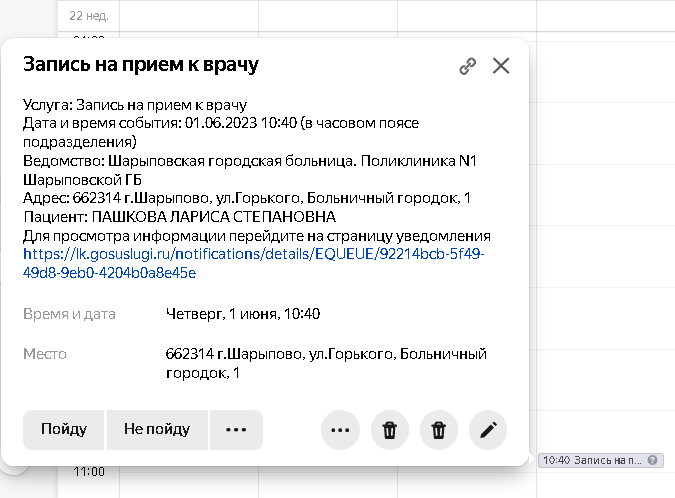
Task: Click the Время и дата label
Action: [69, 314]
